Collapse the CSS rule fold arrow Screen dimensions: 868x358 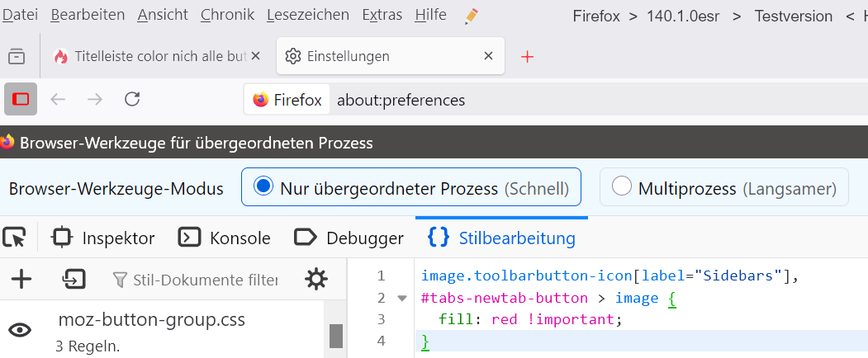[x=402, y=298]
